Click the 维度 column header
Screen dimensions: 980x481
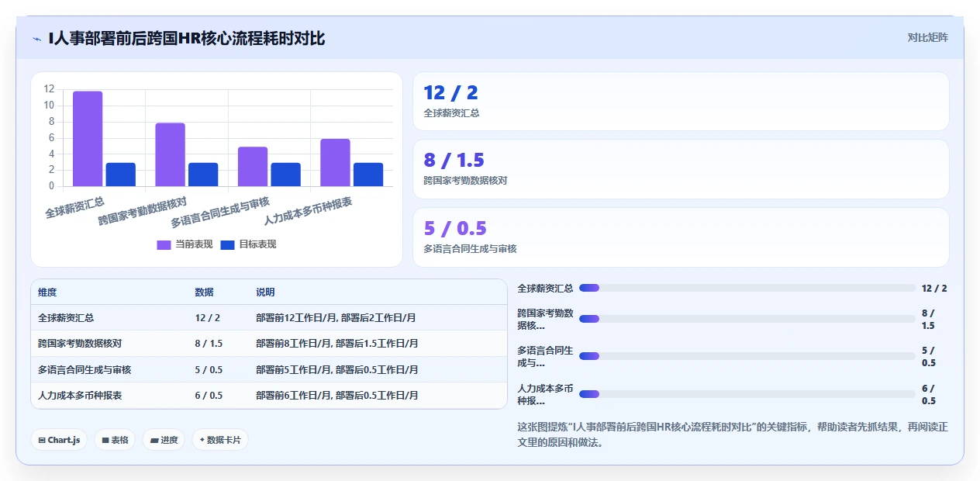coord(47,292)
